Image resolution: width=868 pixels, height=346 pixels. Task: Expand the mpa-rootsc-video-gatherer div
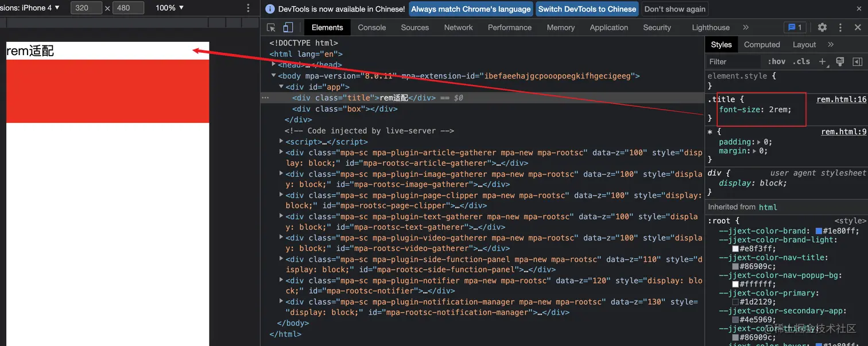(x=281, y=237)
